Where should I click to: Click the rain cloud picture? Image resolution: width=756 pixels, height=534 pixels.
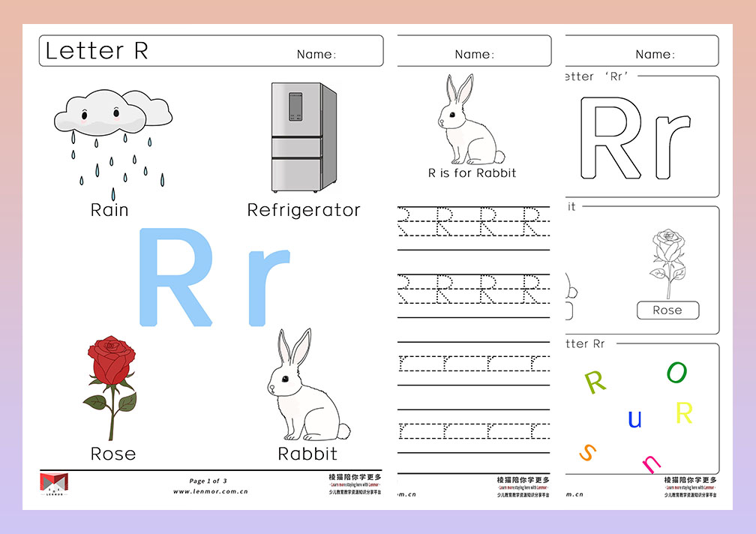(x=113, y=145)
